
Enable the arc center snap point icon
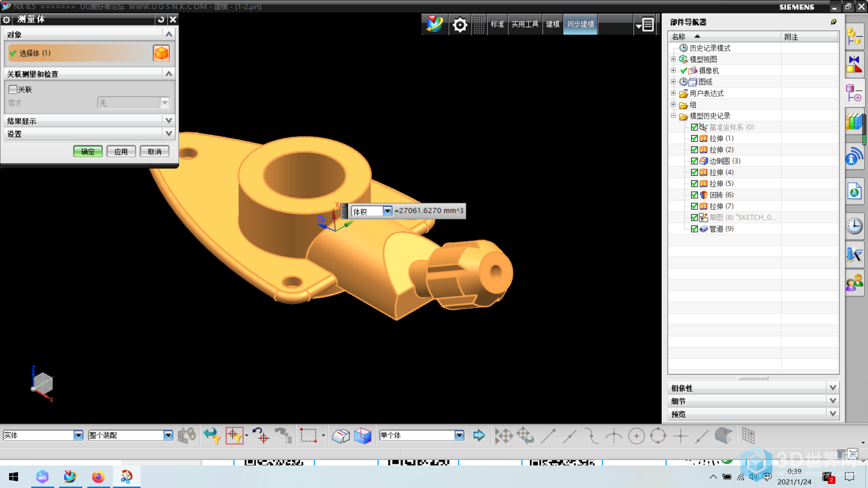coord(636,436)
